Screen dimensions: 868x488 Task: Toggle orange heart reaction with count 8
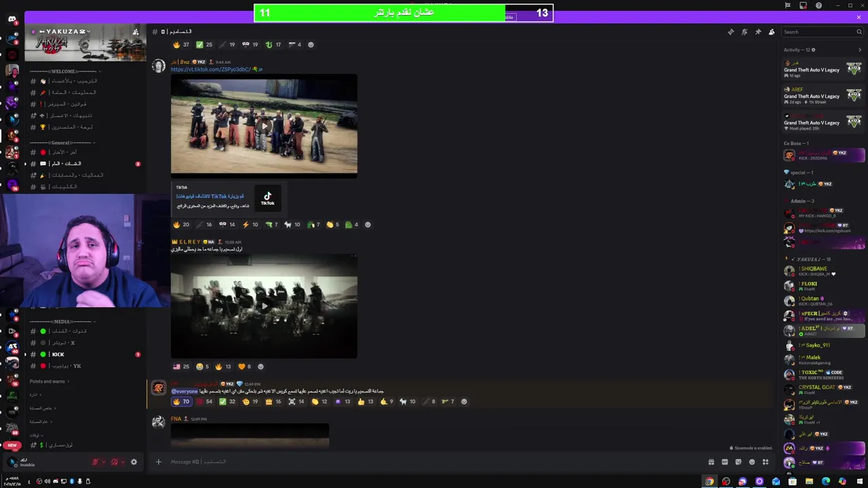(x=244, y=367)
